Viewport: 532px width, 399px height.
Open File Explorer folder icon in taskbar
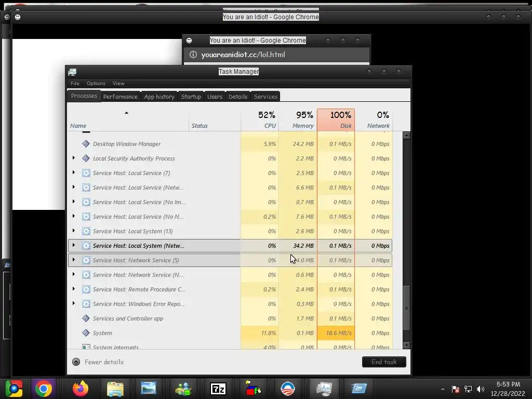tap(115, 389)
